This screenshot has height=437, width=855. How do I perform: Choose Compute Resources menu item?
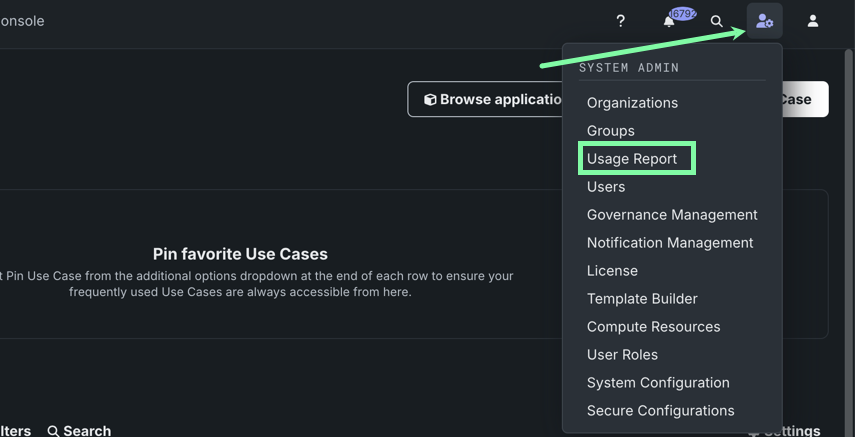point(653,327)
